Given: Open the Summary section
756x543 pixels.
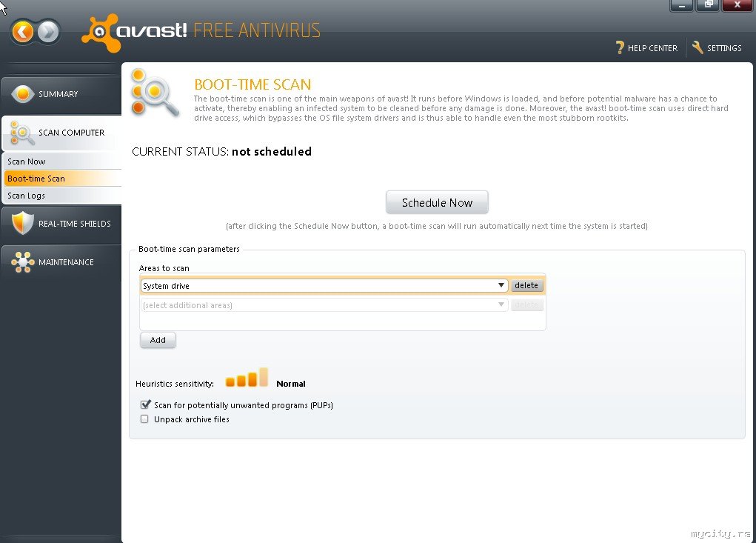Looking at the screenshot, I should [61, 95].
